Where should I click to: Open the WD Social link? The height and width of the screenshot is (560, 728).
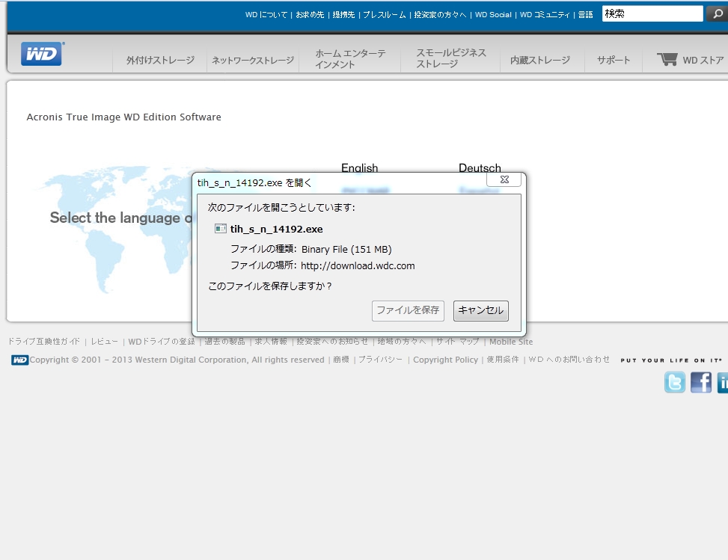493,14
